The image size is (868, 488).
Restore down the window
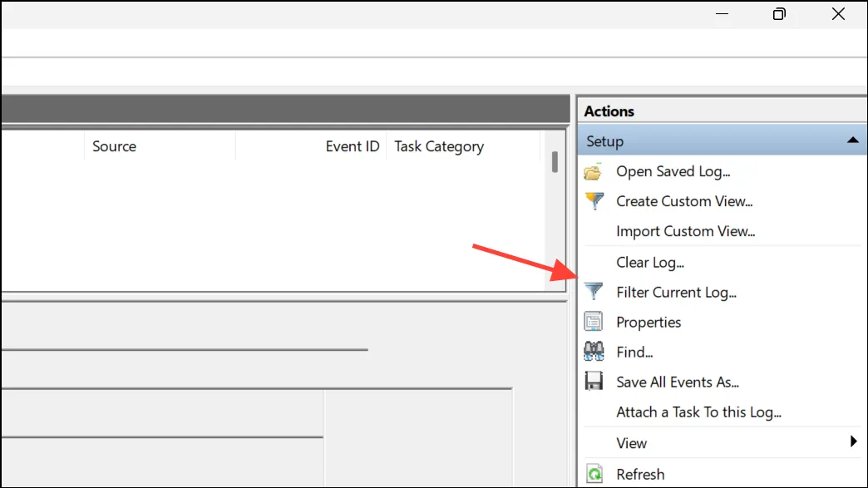click(779, 14)
